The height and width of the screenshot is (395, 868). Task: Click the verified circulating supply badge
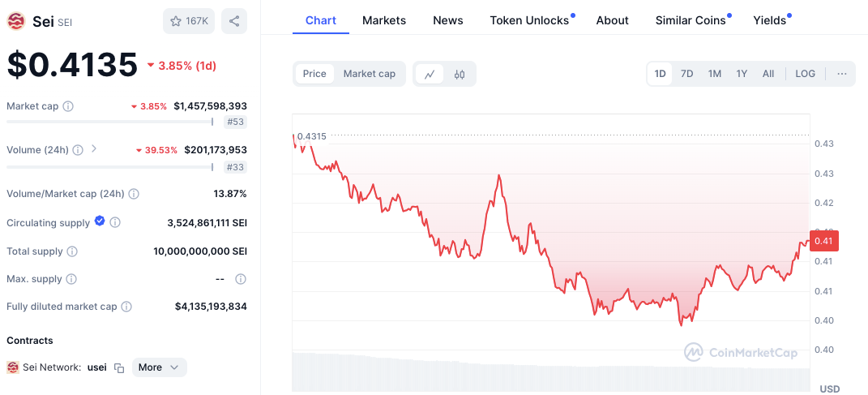point(100,221)
